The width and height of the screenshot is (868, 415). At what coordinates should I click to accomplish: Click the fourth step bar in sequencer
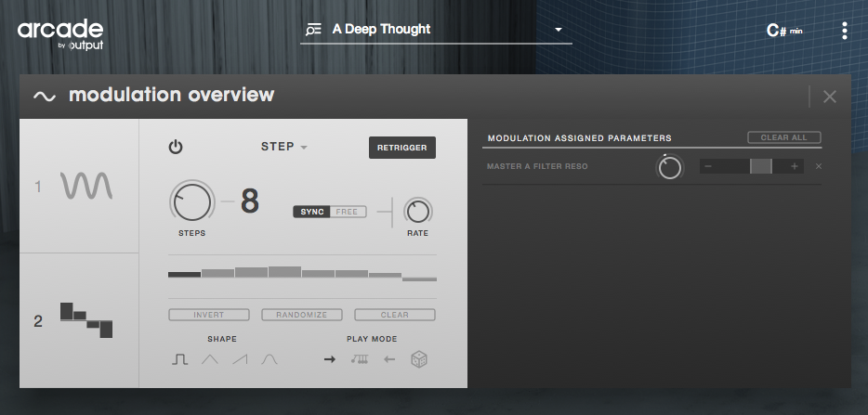[285, 272]
